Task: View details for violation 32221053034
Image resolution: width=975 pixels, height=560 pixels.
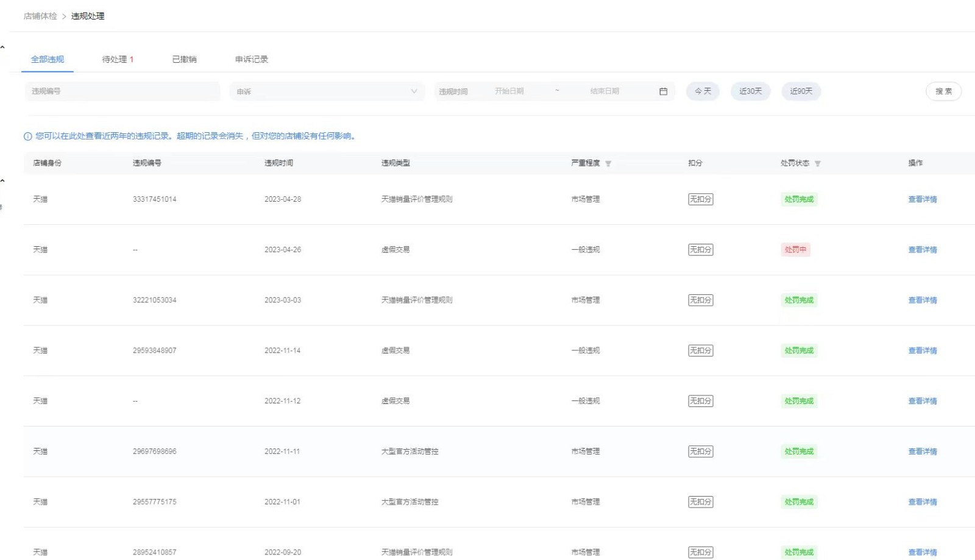Action: [x=923, y=300]
